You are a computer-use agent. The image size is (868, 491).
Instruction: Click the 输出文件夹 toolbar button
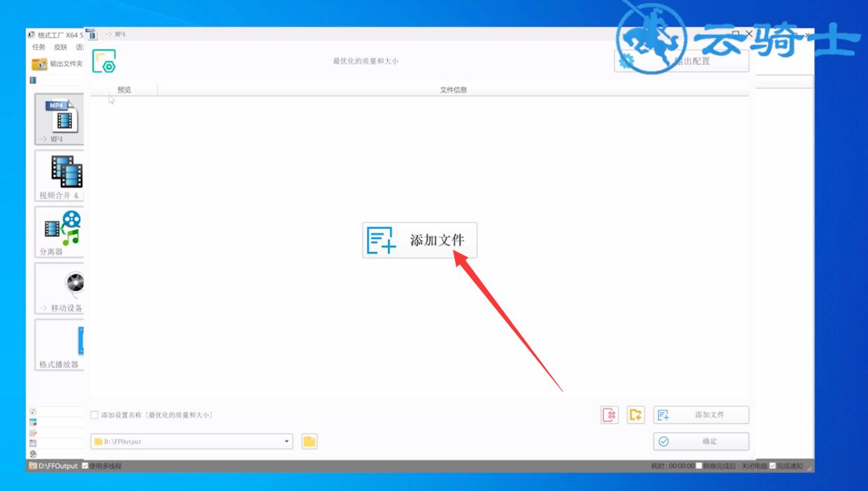coord(57,64)
